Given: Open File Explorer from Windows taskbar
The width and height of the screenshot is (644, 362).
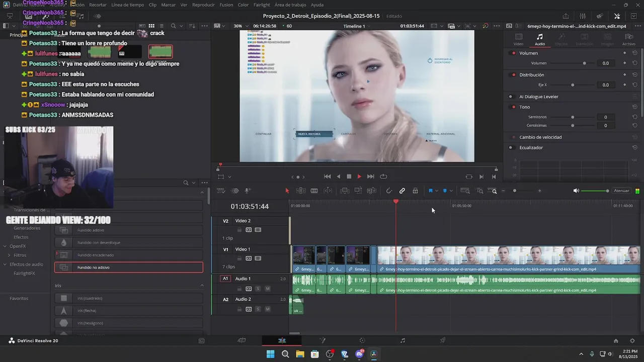Looking at the screenshot, I should point(300,354).
